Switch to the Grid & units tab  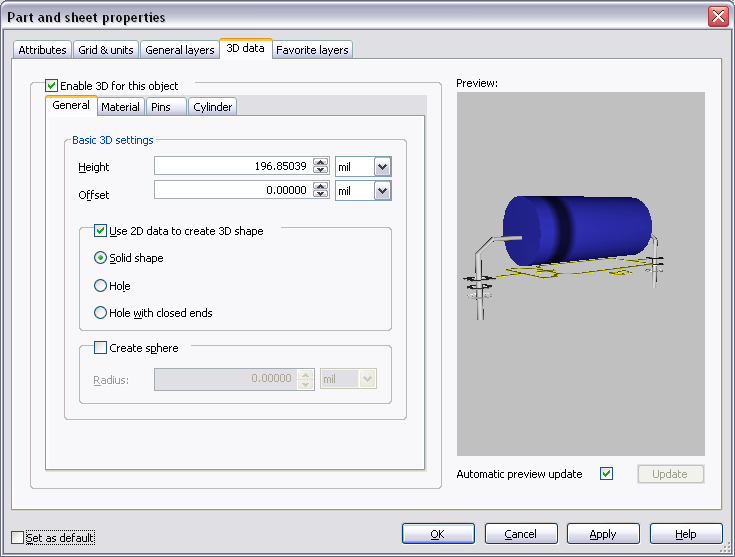(x=106, y=50)
